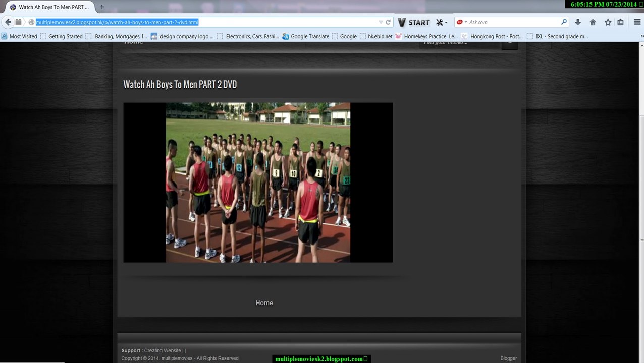644x363 pixels.
Task: Click the Home link below the video
Action: pos(264,303)
